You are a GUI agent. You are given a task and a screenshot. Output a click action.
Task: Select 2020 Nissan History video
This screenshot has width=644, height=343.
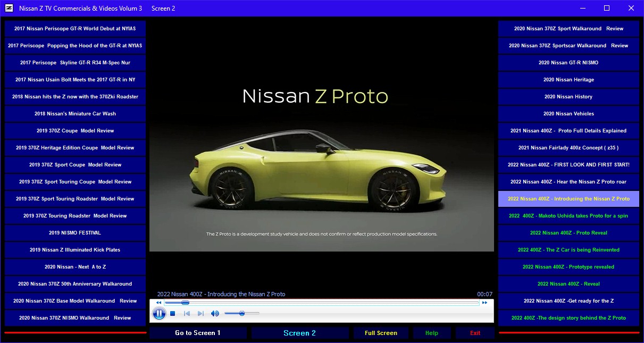[x=568, y=97]
